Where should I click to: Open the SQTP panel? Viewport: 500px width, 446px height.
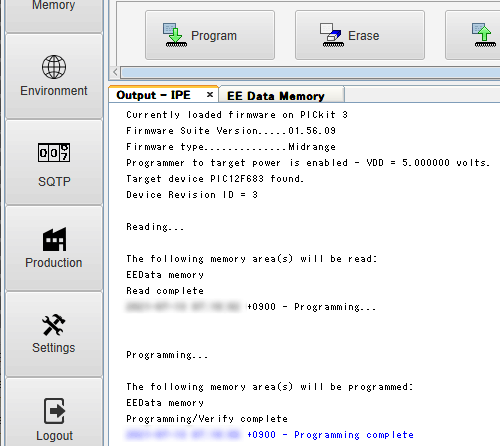(x=54, y=162)
